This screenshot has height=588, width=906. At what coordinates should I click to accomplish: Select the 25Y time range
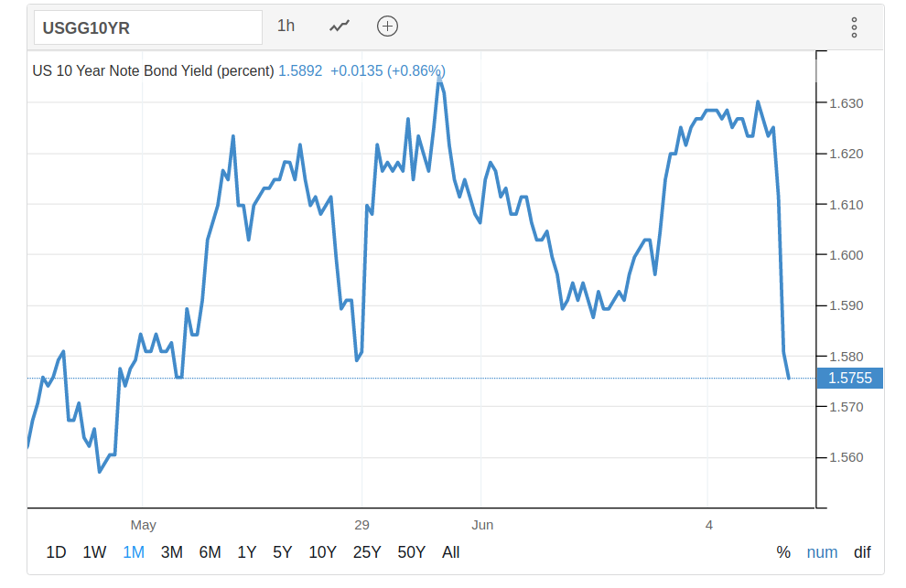(367, 552)
